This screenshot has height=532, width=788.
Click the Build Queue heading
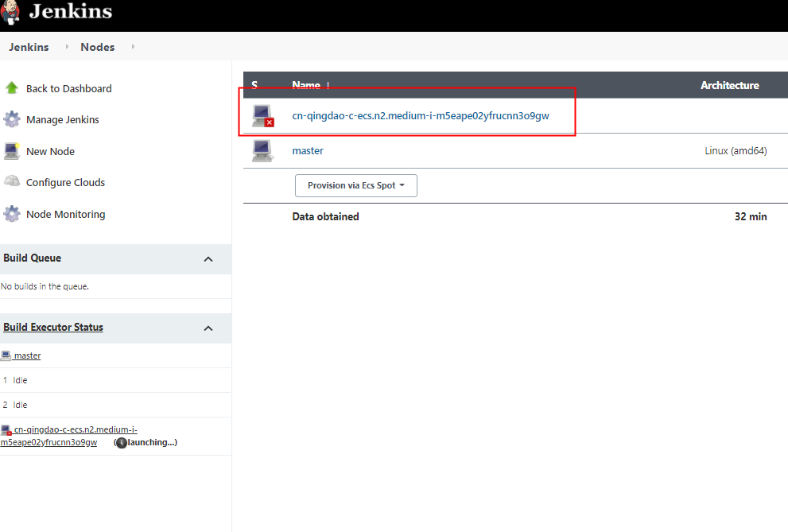click(x=32, y=258)
